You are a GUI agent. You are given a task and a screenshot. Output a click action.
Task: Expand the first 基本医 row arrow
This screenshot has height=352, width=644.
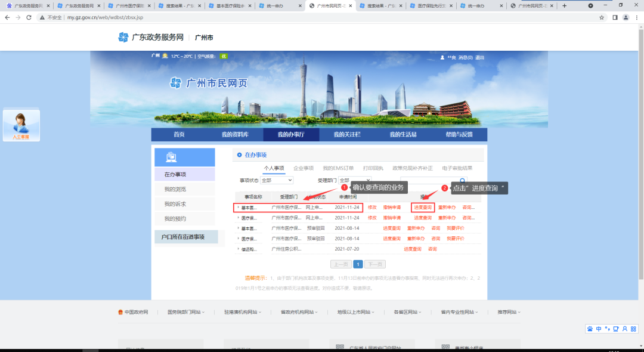238,208
